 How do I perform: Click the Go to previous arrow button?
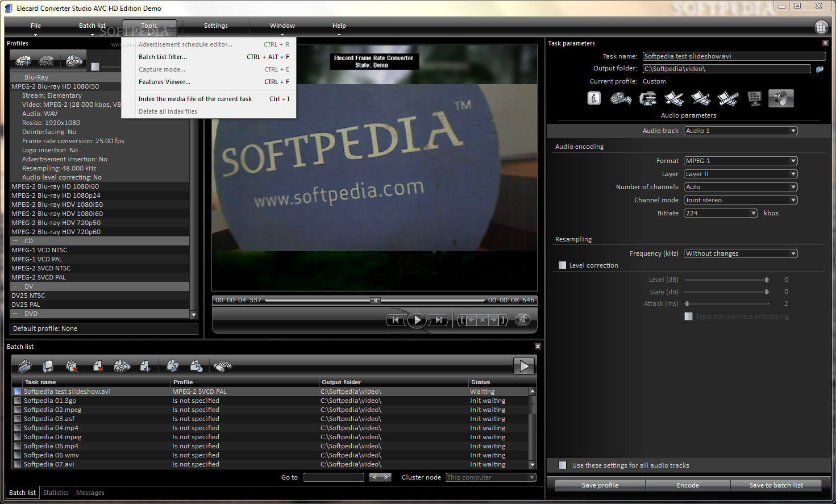[375, 477]
